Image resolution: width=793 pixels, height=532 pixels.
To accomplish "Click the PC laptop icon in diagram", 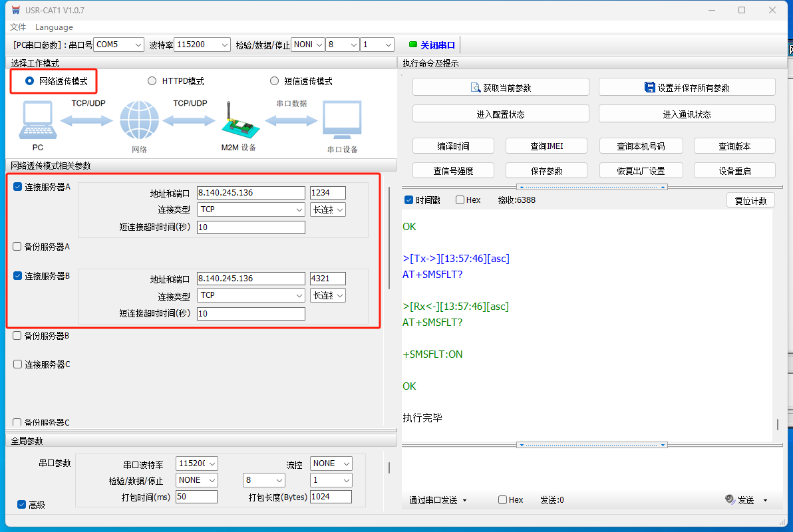I will [x=37, y=120].
